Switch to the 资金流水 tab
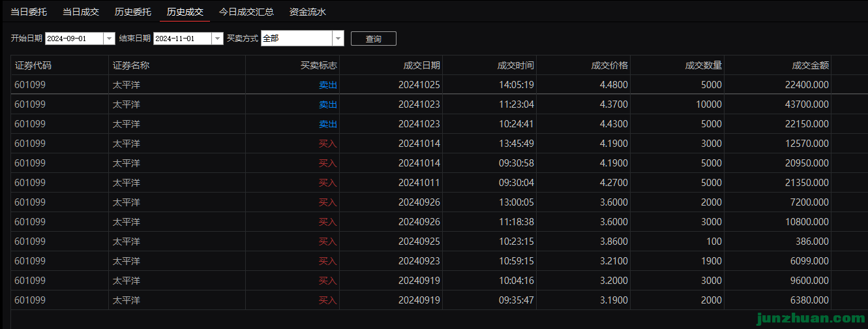868x329 pixels. [308, 12]
